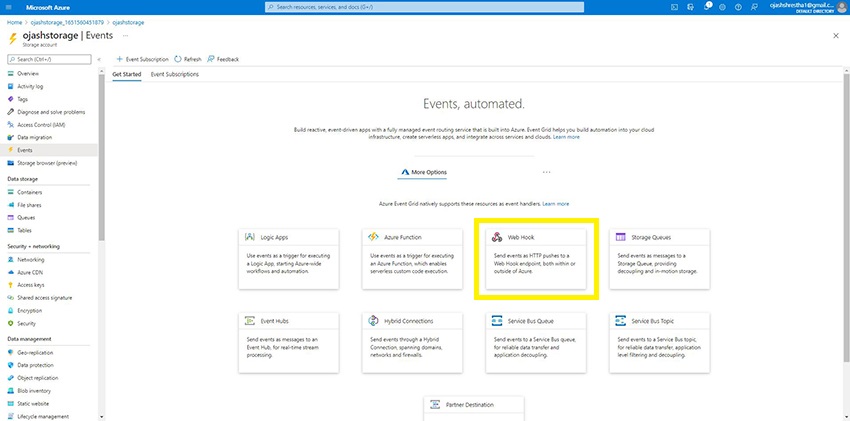Open Shared access signature
The height and width of the screenshot is (421, 850).
click(44, 298)
